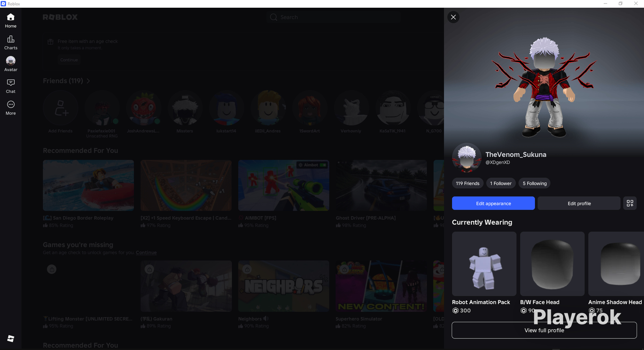Image resolution: width=644 pixels, height=350 pixels.
Task: Open the AIMBOT [FPS] game thumbnail
Action: (283, 185)
